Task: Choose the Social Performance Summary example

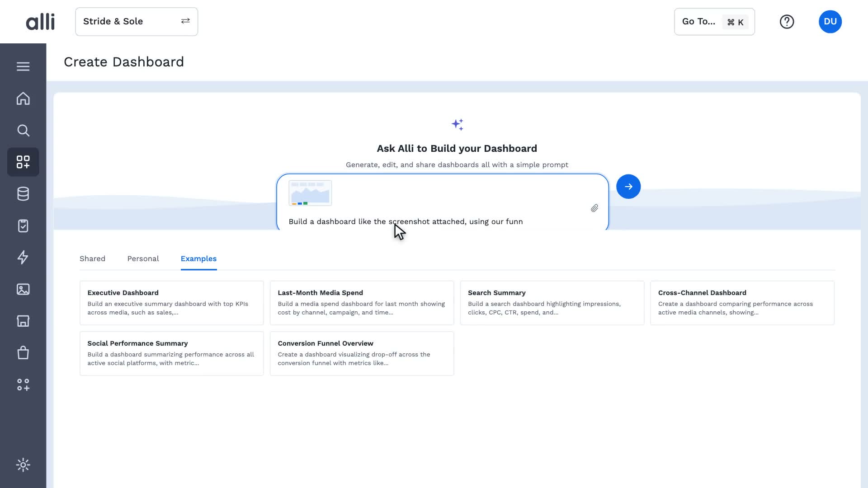Action: point(171,353)
